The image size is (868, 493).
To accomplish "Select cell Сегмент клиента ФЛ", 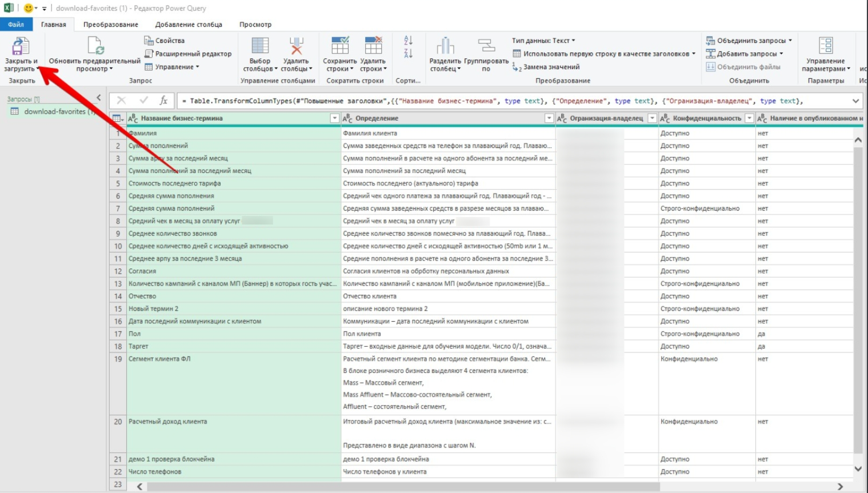I will coord(234,384).
